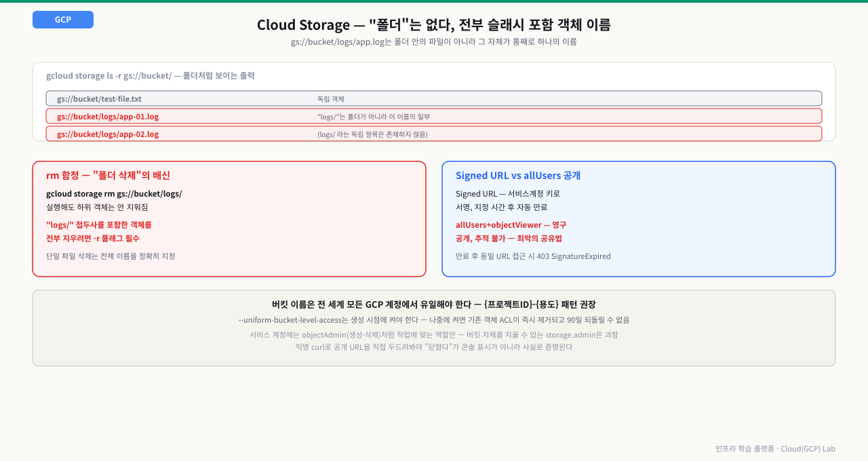
Task: Click red text "allUsers+objectViewer — 영구"
Action: (x=511, y=225)
